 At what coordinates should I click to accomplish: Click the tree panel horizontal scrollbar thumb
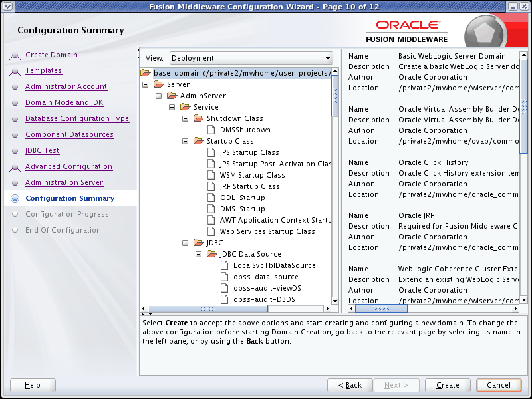208,309
